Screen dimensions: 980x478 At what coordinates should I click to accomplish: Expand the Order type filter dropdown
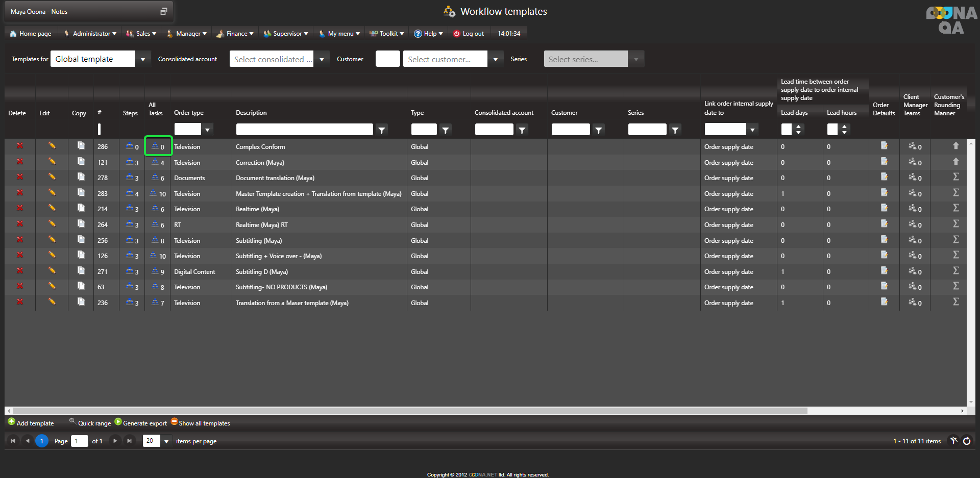click(x=207, y=130)
